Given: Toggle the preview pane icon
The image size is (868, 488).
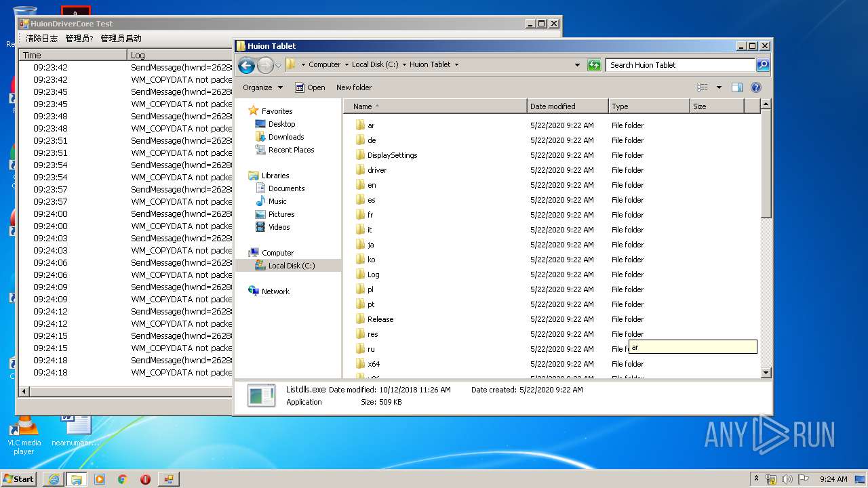Looking at the screenshot, I should [737, 87].
